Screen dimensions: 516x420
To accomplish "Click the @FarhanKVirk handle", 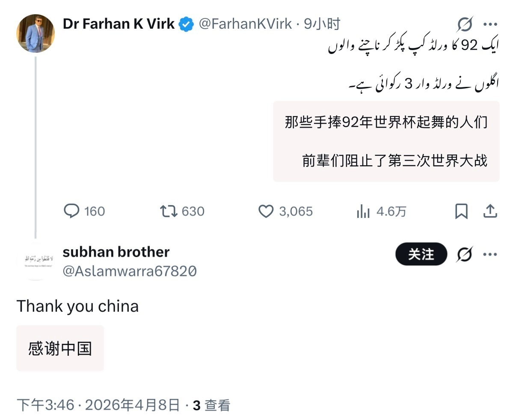I will click(x=245, y=24).
